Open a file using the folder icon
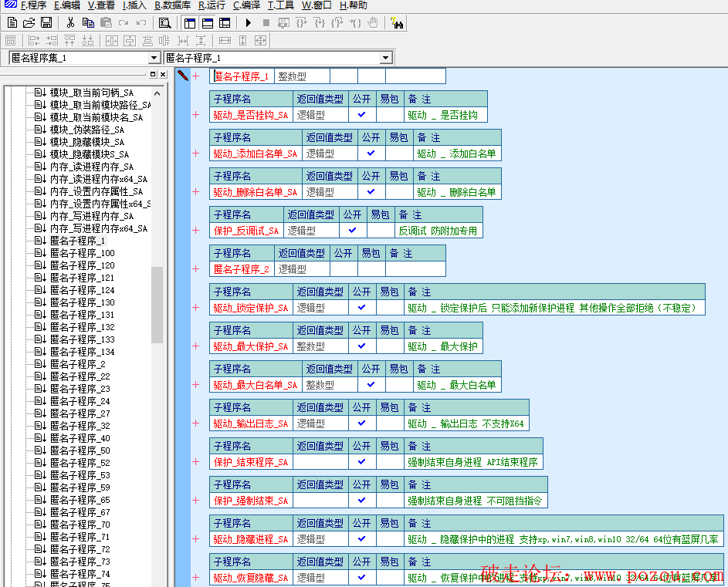728x587 pixels. click(29, 22)
